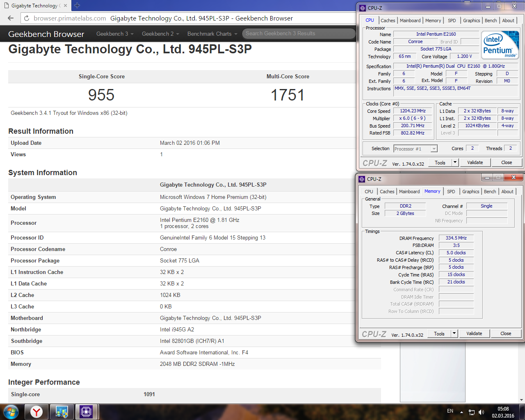Click the Core Speed value 1204.23 MHz
This screenshot has width=525, height=420.
click(413, 111)
